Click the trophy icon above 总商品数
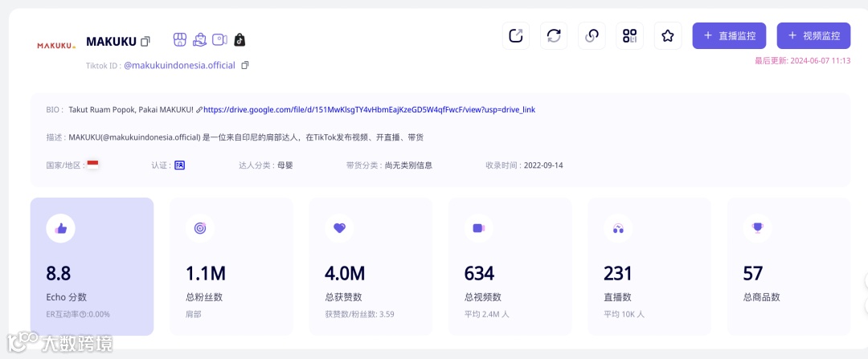 tap(757, 228)
